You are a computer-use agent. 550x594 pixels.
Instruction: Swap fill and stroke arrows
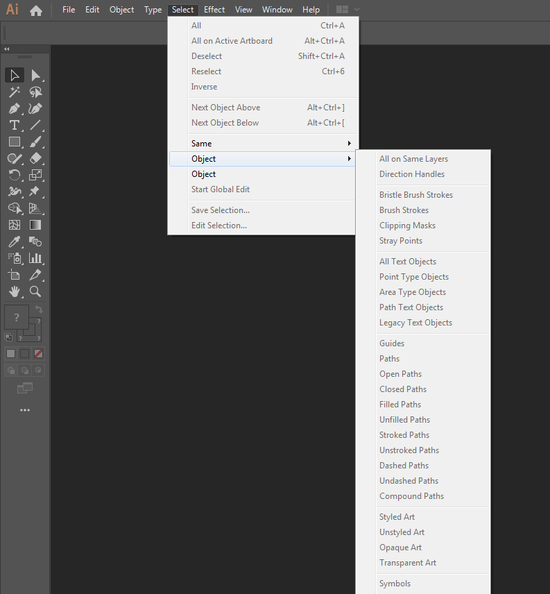click(x=39, y=309)
